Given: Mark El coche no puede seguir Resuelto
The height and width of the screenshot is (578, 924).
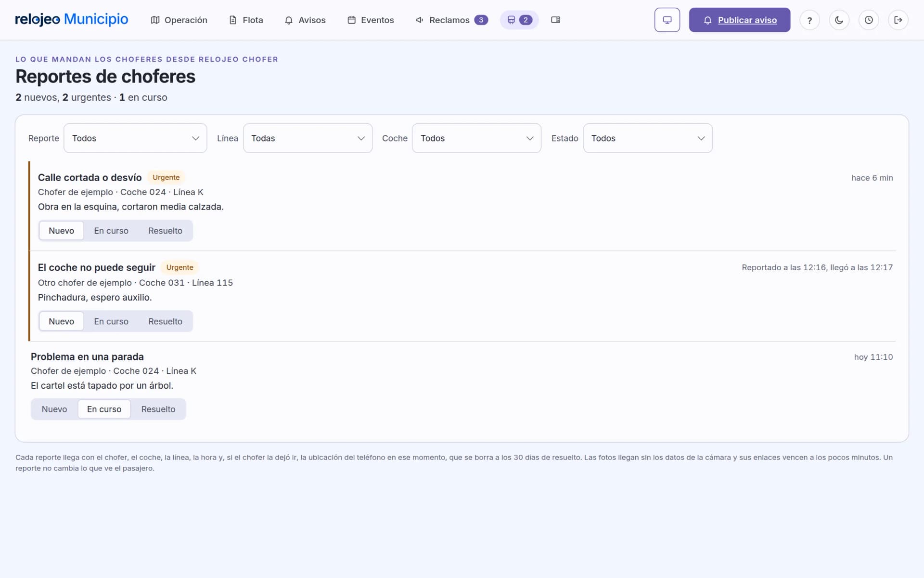Looking at the screenshot, I should (x=165, y=321).
